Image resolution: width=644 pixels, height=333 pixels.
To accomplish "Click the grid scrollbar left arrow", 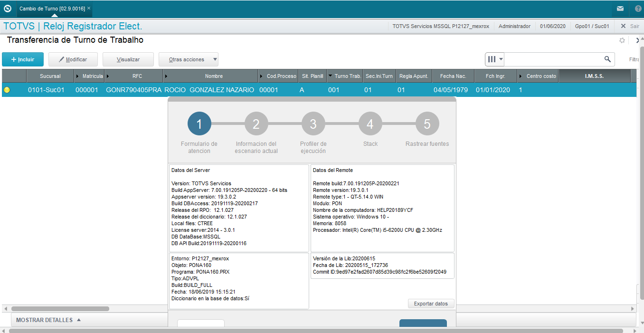I will coord(5,309).
